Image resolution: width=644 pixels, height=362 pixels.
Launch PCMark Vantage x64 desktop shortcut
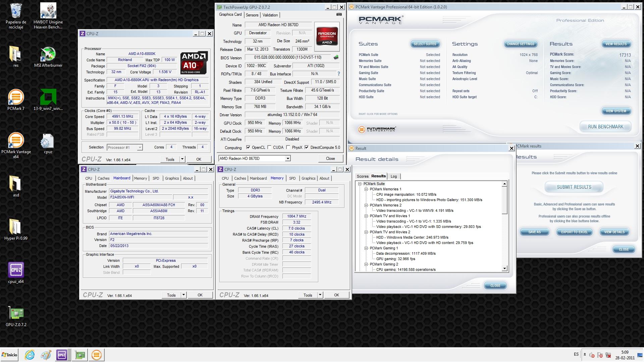[16, 145]
